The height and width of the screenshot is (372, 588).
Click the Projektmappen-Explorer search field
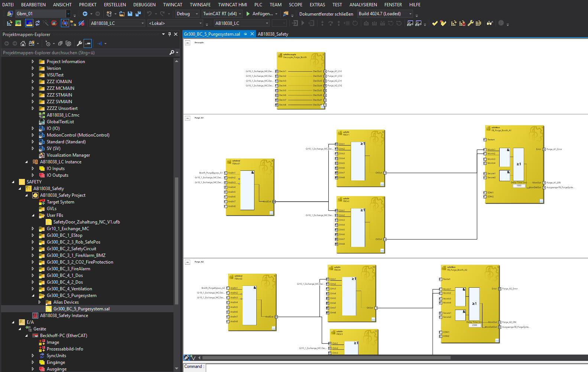(85, 53)
